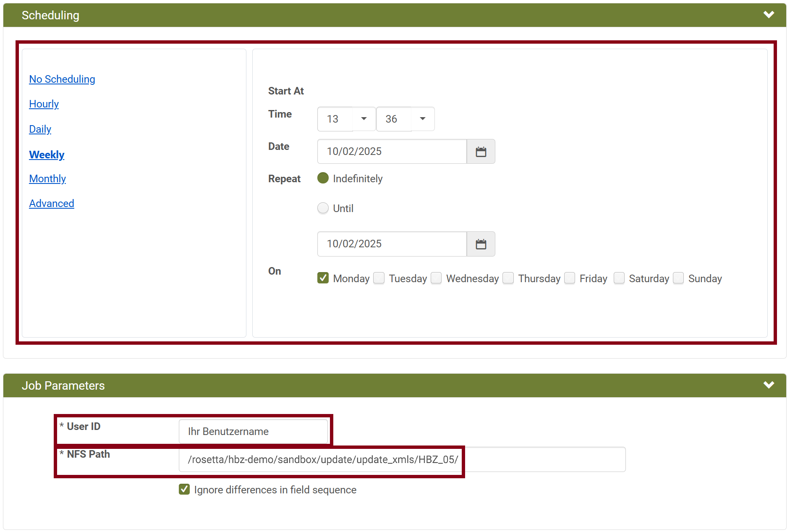Check the Sunday checkbox
Screen dimensions: 790x532
678,278
